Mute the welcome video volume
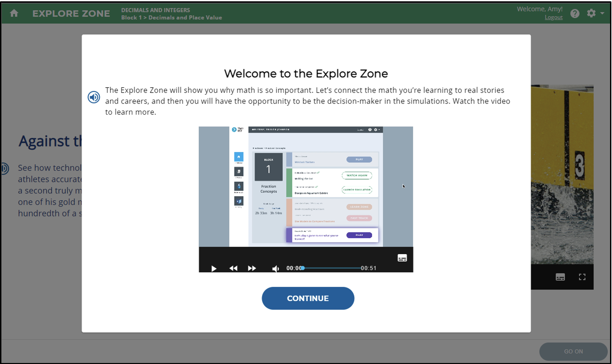Viewport: 612px width, 364px height. pos(275,268)
